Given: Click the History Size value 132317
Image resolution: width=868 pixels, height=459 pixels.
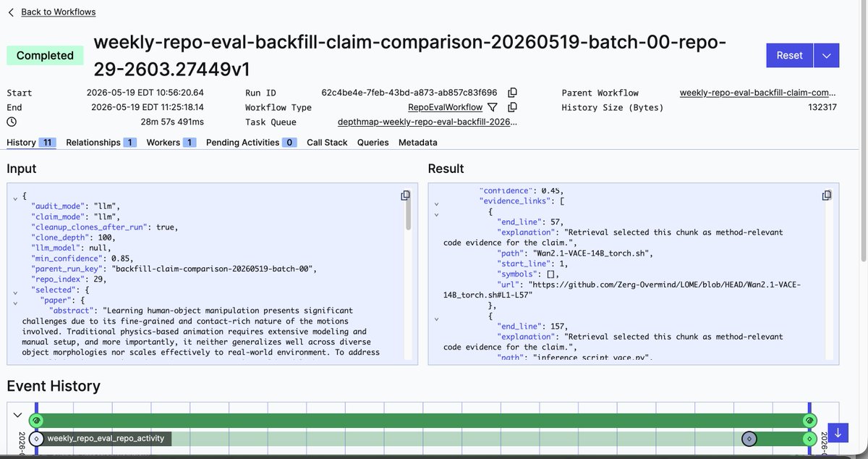Looking at the screenshot, I should (x=822, y=107).
